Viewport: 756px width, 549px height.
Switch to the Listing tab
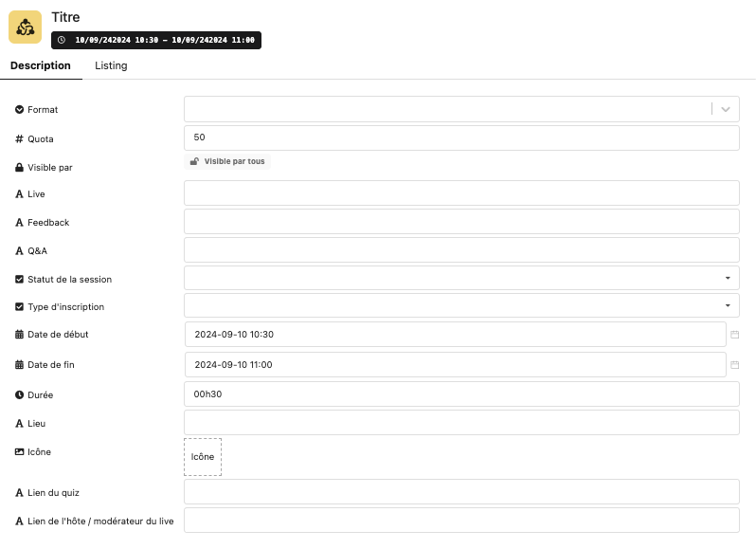[111, 66]
